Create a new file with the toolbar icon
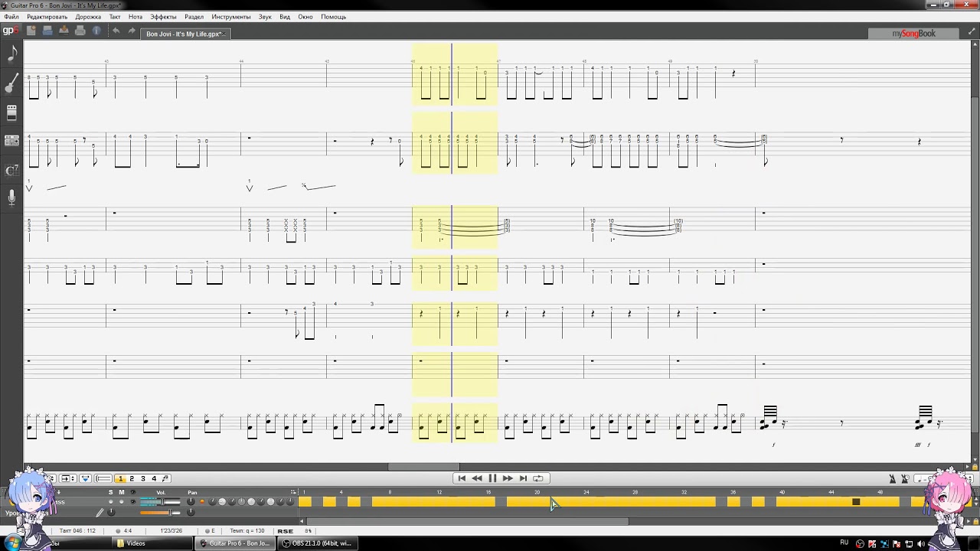This screenshot has width=980, height=551. point(31,31)
